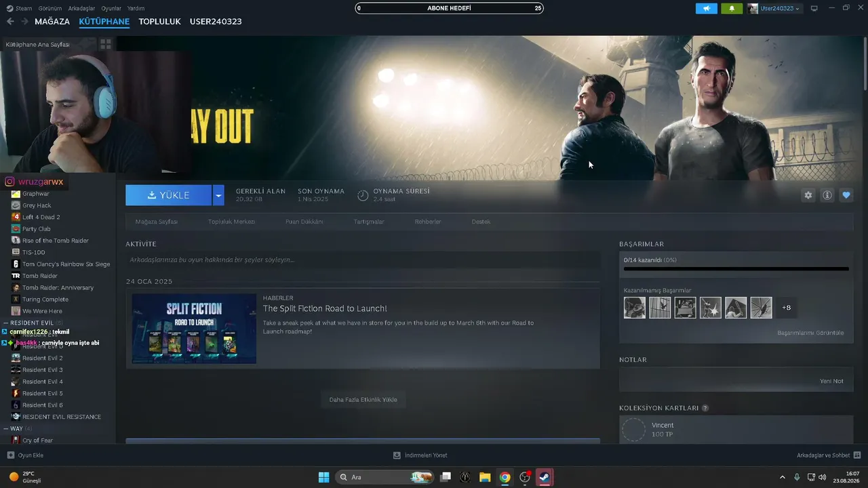The height and width of the screenshot is (488, 868).
Task: Open the Destek link
Action: click(x=481, y=222)
